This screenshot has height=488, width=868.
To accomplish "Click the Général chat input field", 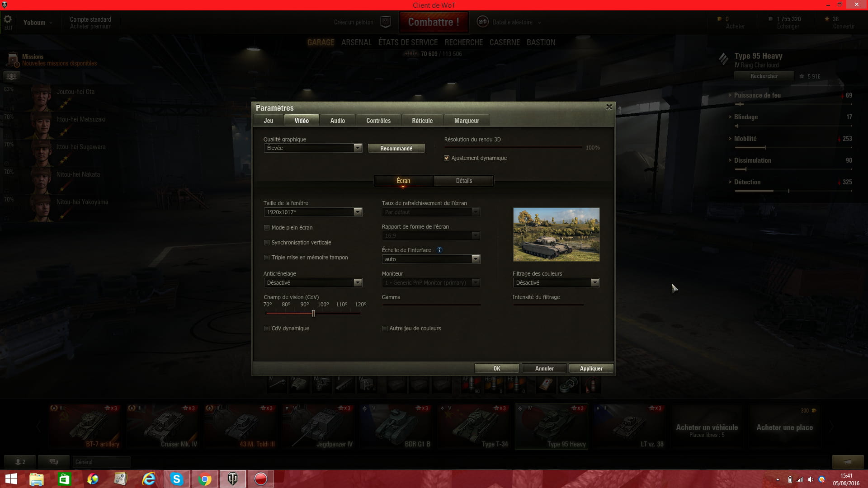I will [101, 462].
